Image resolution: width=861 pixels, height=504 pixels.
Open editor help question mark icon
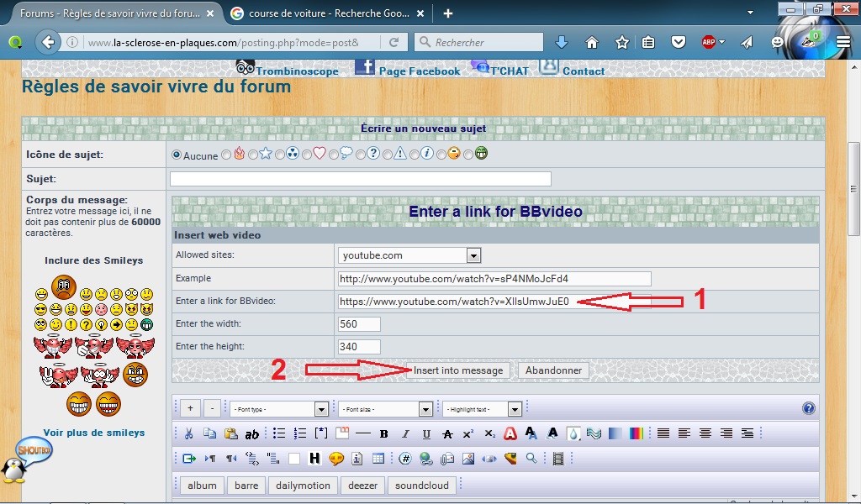[x=808, y=408]
